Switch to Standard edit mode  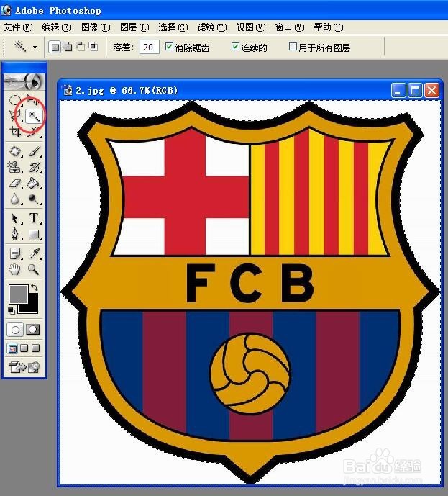[x=15, y=329]
